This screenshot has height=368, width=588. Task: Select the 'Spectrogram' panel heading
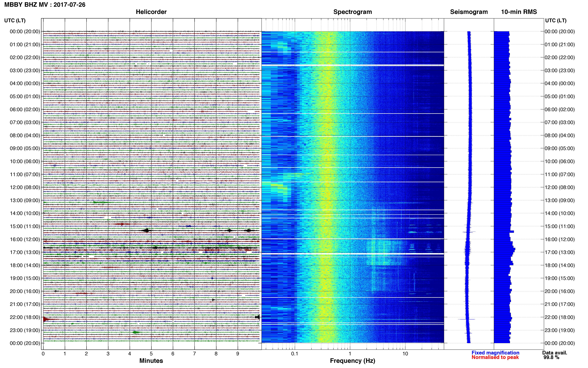click(x=352, y=12)
